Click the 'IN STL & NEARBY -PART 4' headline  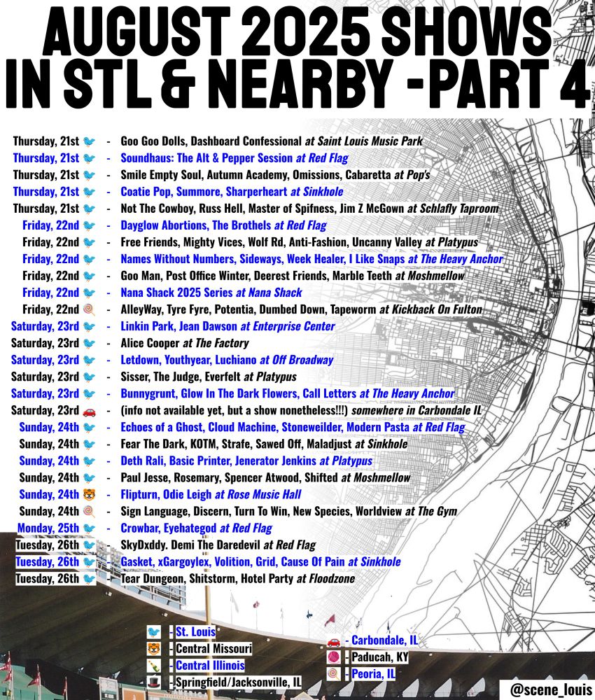tap(297, 83)
